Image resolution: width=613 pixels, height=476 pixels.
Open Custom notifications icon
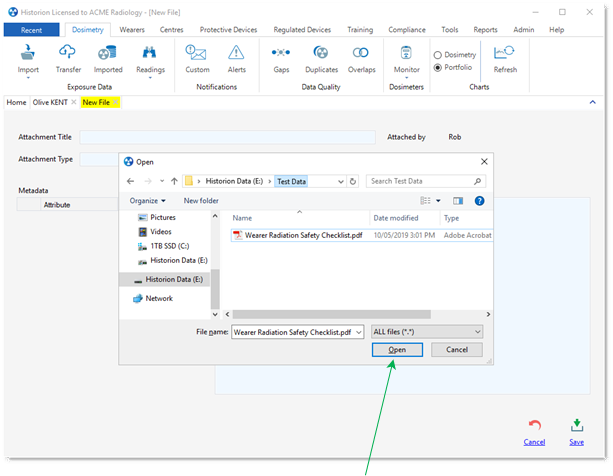pos(196,52)
